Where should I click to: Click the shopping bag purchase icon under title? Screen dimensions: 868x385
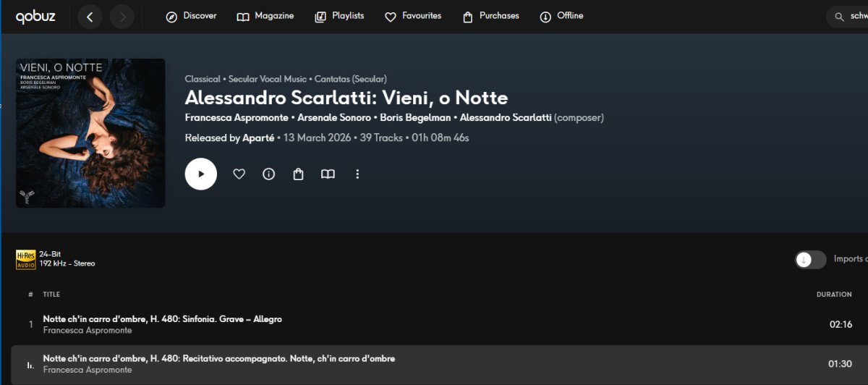click(x=298, y=174)
